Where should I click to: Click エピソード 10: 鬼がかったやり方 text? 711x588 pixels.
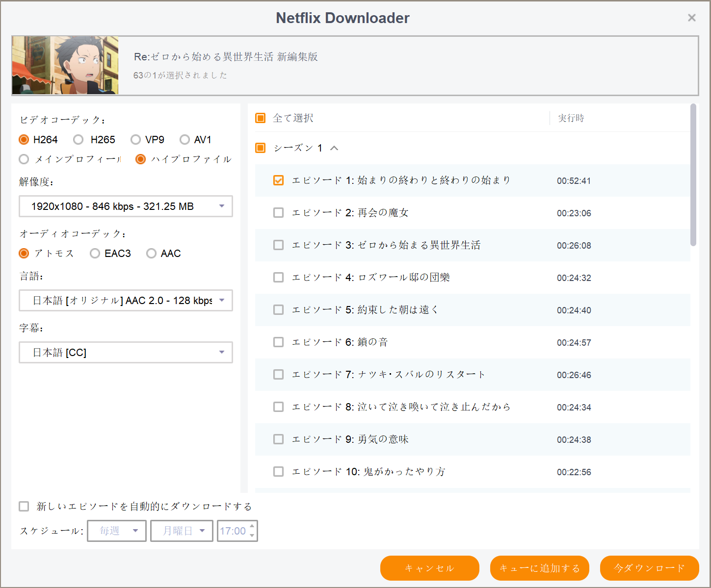369,472
